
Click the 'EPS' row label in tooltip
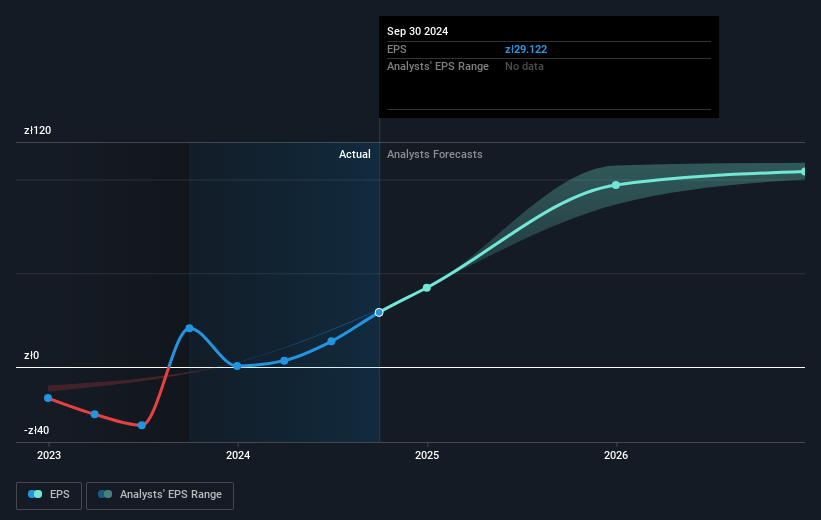tap(396, 49)
